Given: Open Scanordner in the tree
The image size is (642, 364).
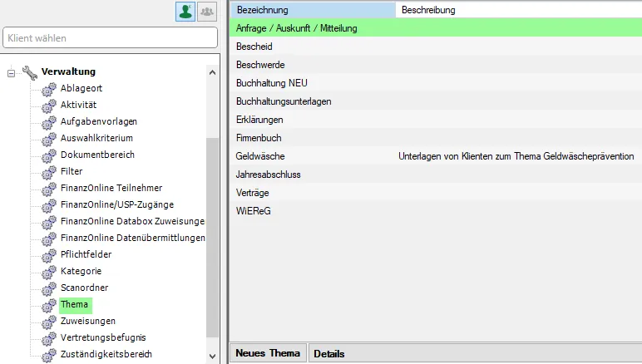Looking at the screenshot, I should click(x=84, y=288).
